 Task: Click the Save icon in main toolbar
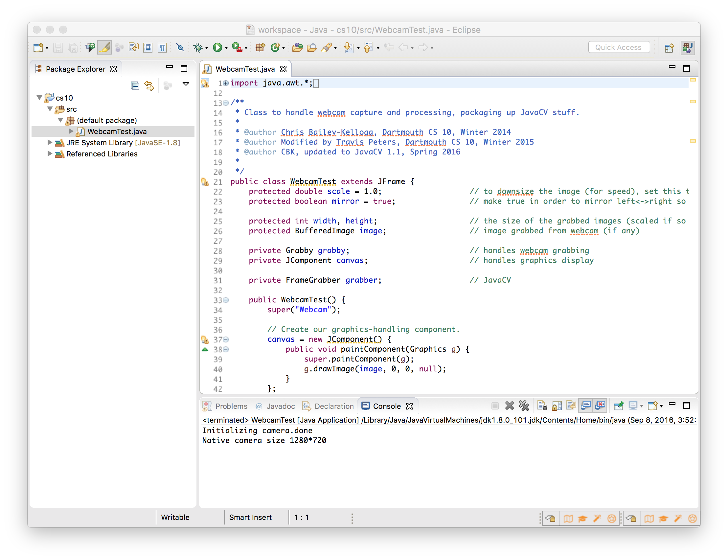pos(58,48)
